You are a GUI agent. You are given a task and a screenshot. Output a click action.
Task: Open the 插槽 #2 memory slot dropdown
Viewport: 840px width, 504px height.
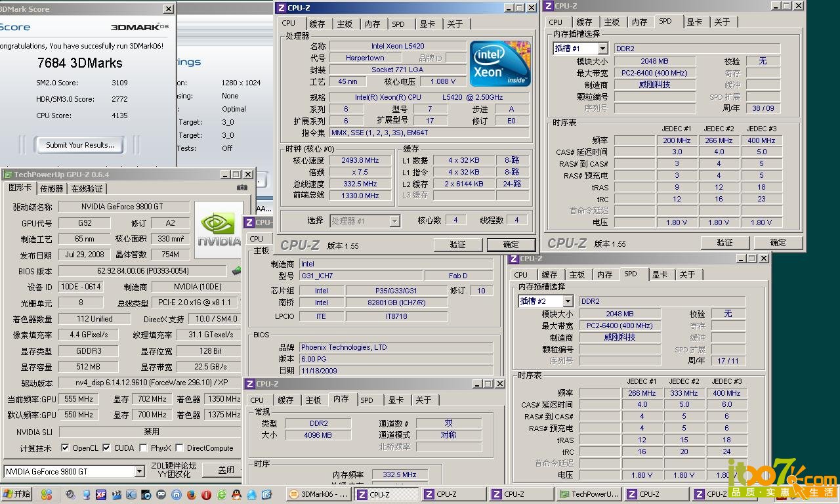click(568, 301)
